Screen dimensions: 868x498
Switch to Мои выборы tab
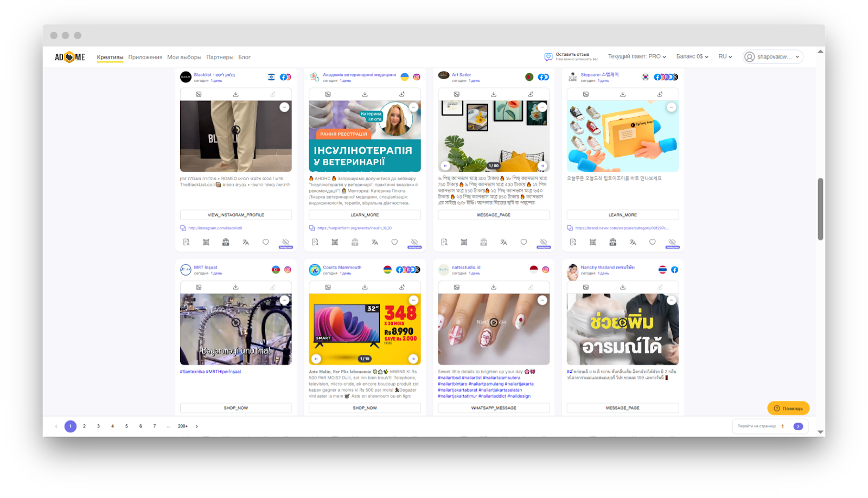(184, 58)
